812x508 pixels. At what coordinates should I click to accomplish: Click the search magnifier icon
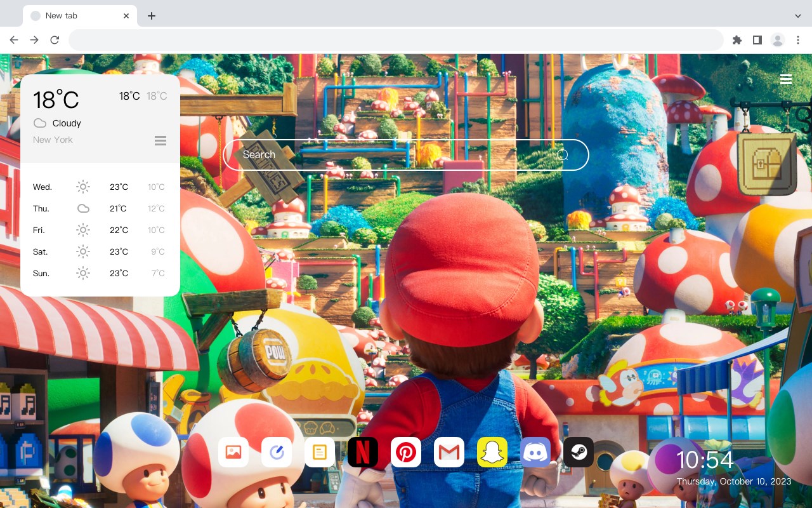pos(562,154)
